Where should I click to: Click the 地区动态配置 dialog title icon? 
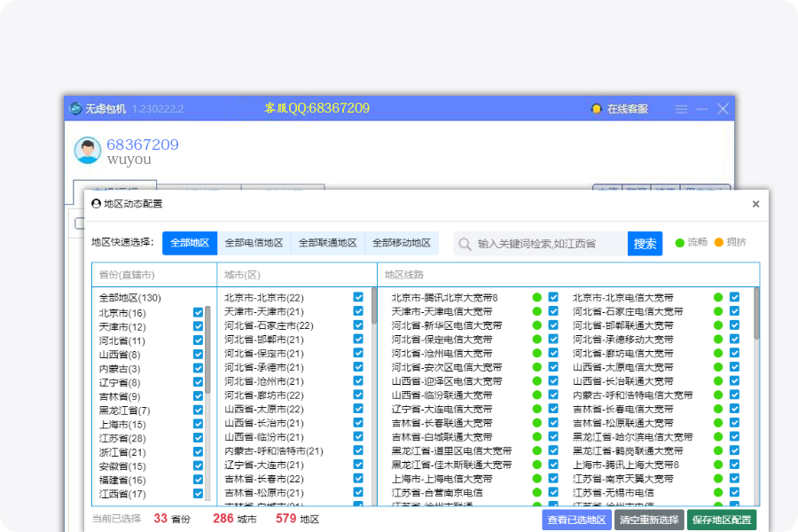click(x=96, y=204)
